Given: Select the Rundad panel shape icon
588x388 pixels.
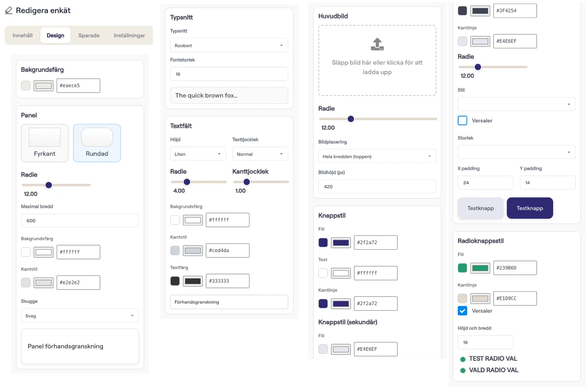Looking at the screenshot, I should point(97,137).
